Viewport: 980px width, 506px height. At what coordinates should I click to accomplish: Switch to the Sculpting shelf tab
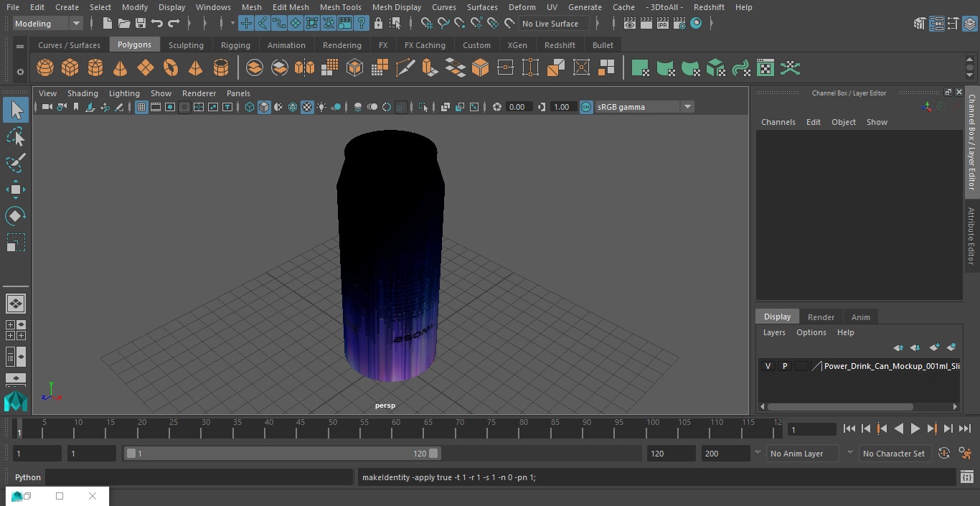point(186,45)
